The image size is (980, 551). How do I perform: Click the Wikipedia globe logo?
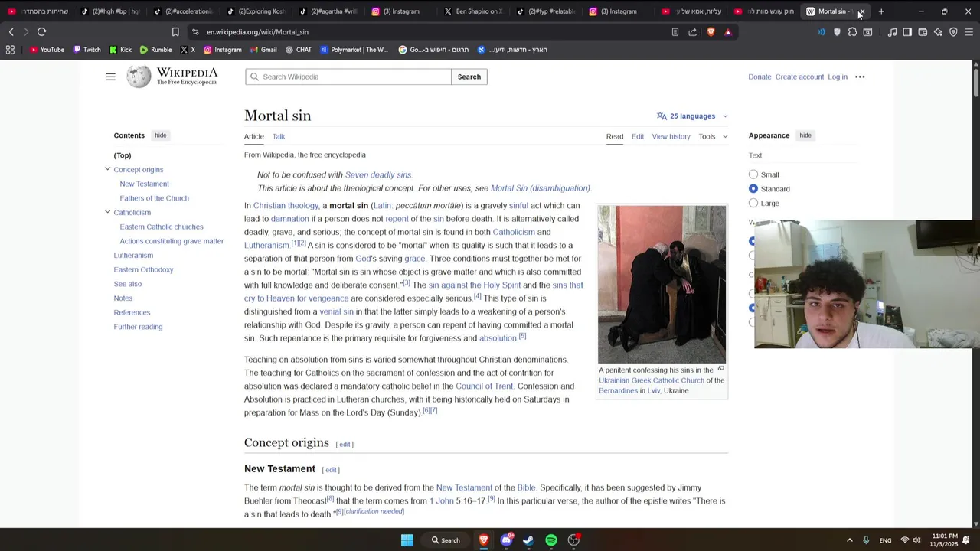point(139,77)
